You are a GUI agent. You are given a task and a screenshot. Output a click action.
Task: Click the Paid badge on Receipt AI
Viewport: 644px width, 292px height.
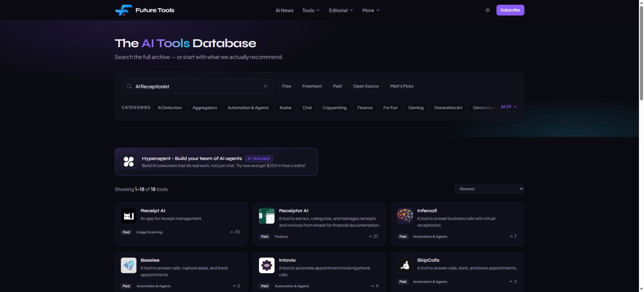coord(126,232)
